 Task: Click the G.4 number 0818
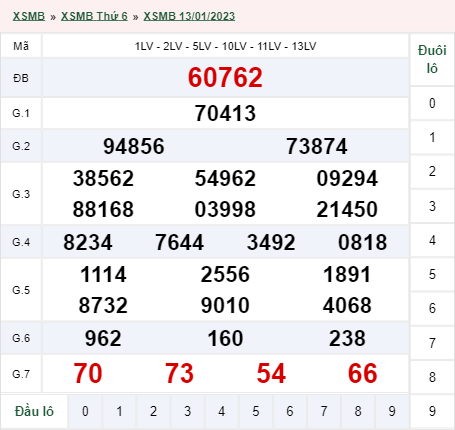coord(363,242)
